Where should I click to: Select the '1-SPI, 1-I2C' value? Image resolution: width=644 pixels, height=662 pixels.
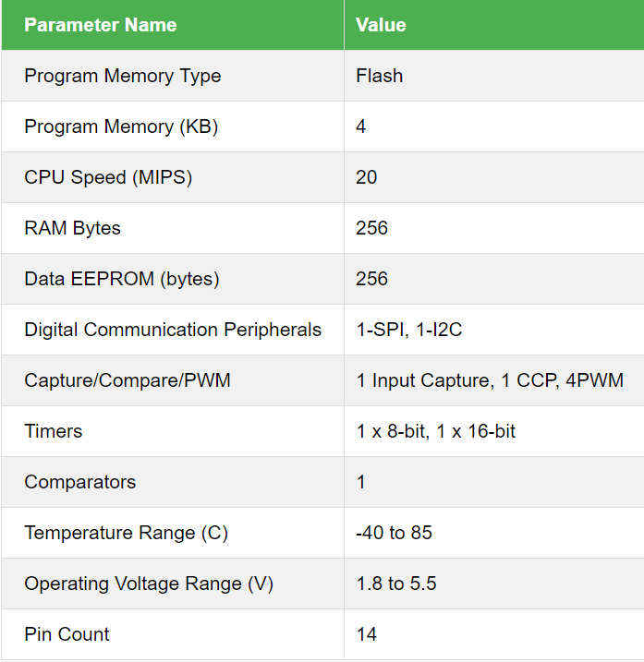(x=408, y=330)
